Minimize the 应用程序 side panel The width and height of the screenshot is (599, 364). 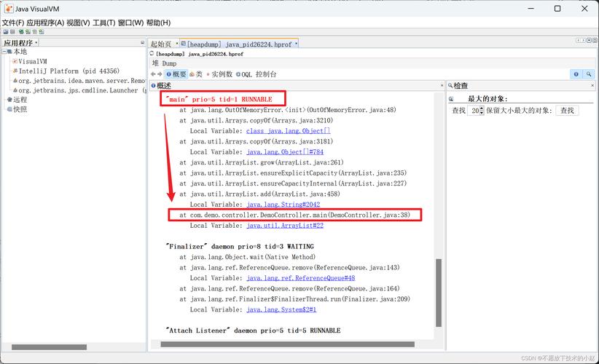[143, 43]
